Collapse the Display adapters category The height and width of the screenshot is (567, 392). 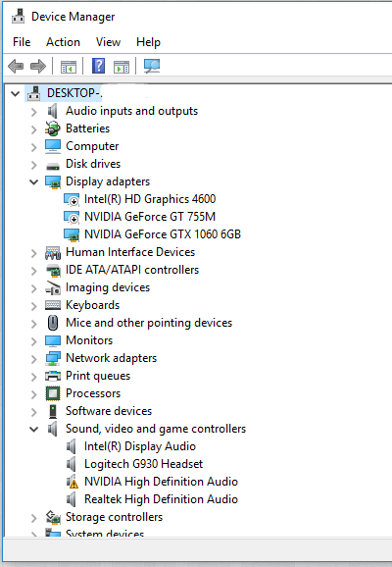point(33,181)
